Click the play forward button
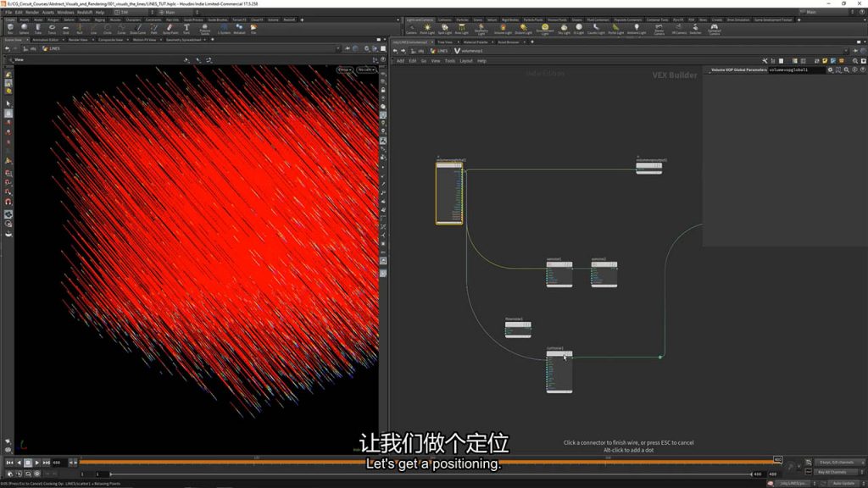 point(37,463)
